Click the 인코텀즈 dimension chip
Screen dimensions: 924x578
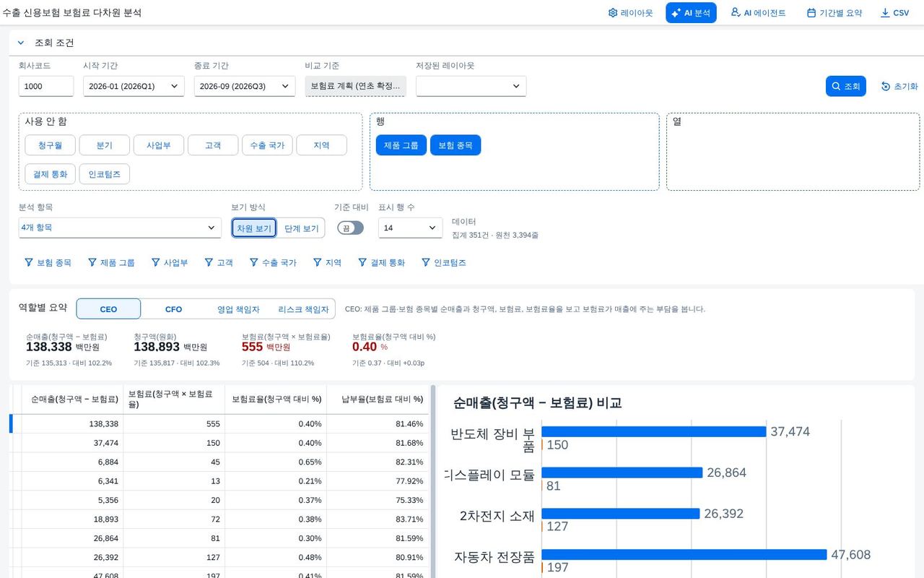click(104, 174)
